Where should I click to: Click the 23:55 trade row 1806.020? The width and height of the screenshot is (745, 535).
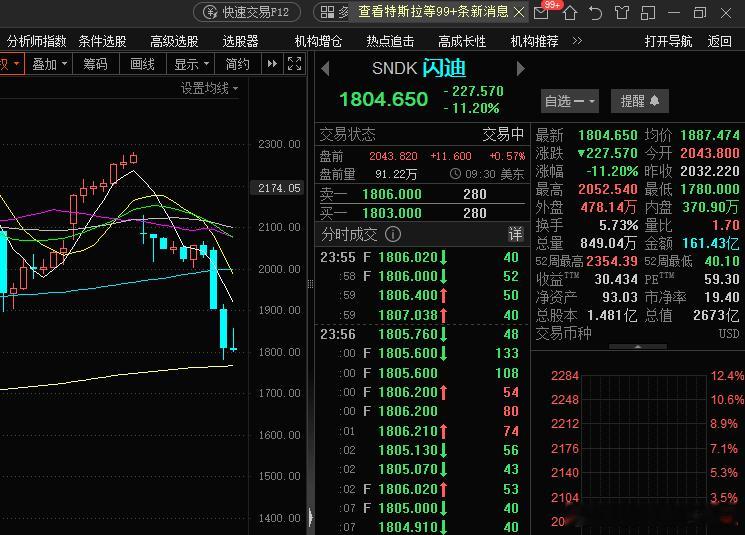(x=421, y=258)
